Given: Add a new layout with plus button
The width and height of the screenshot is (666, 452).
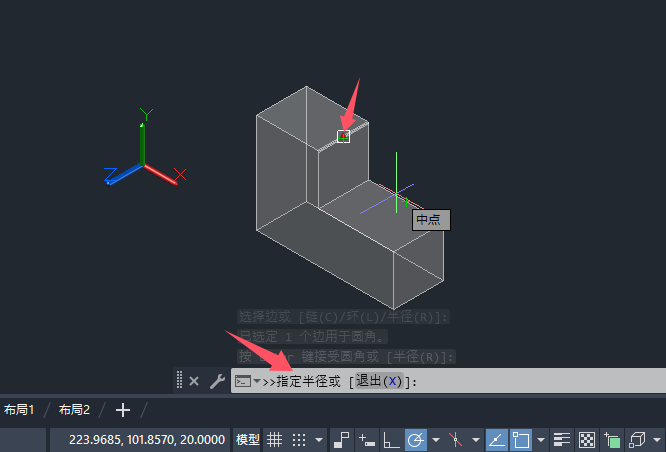Looking at the screenshot, I should [x=123, y=410].
